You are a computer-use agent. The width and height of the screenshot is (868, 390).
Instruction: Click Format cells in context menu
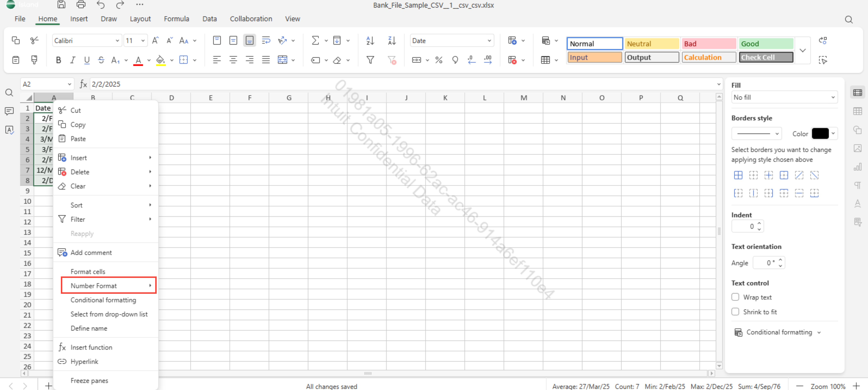point(88,271)
